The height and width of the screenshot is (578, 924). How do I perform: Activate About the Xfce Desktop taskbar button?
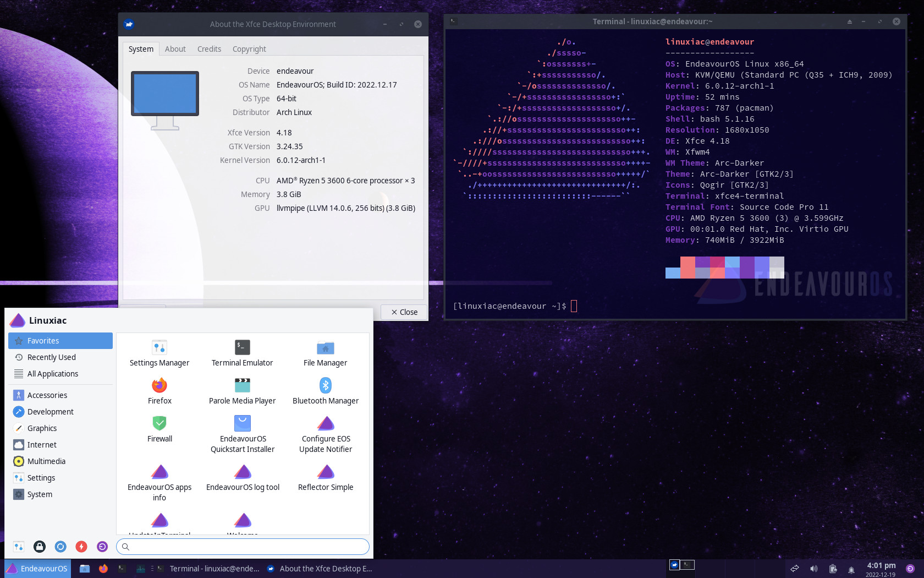(320, 569)
